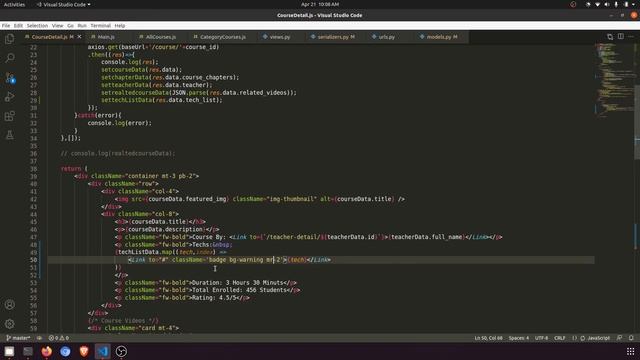The height and width of the screenshot is (360, 640).
Task: Click line number 38 in the gutter
Action: [x=33, y=169]
